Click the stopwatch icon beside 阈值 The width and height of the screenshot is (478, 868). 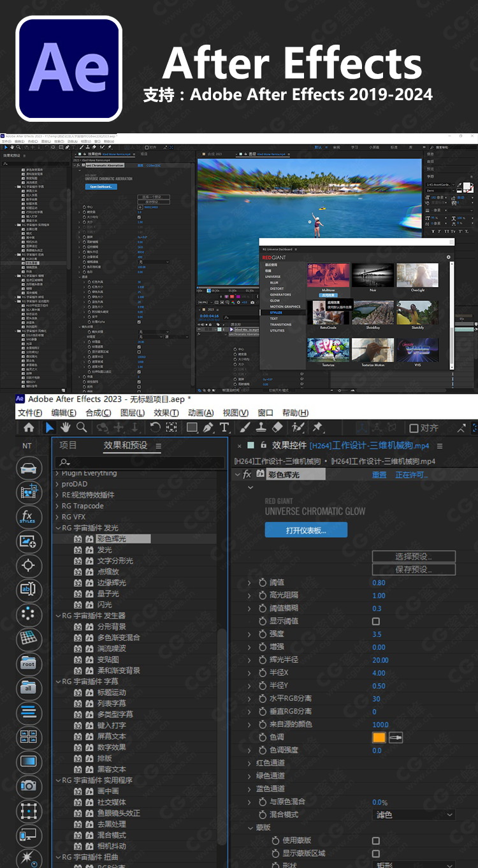pos(263,582)
